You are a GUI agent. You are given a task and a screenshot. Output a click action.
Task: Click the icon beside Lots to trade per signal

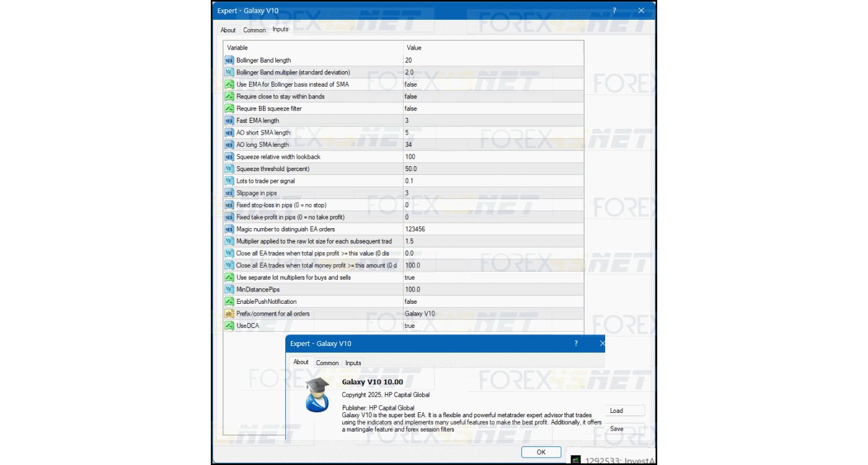coord(229,181)
